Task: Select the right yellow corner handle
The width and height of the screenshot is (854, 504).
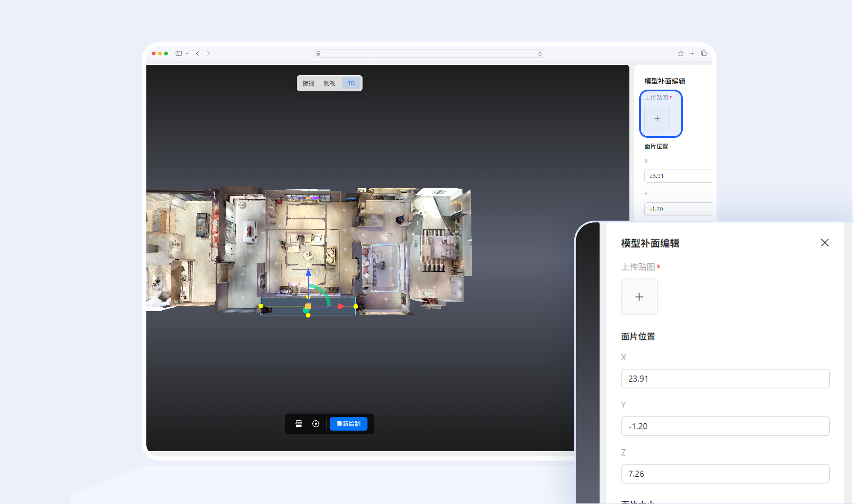Action: click(356, 306)
